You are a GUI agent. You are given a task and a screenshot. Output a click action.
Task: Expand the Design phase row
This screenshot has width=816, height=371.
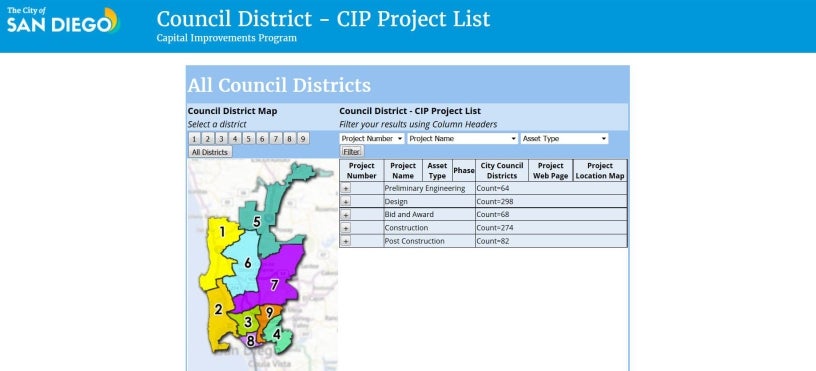click(346, 201)
